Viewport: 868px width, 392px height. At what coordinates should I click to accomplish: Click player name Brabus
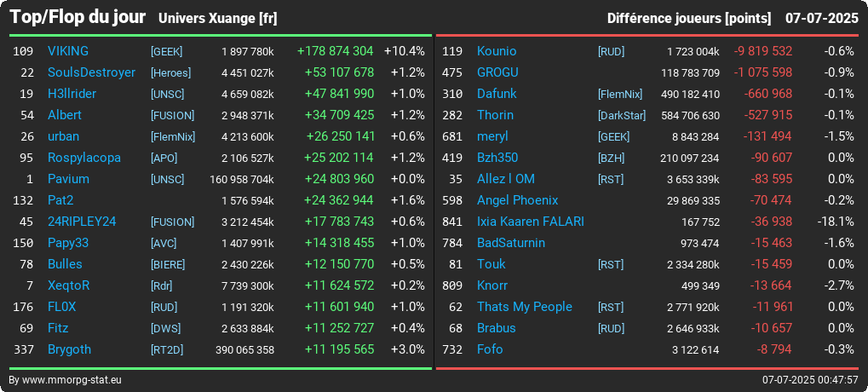pyautogui.click(x=496, y=328)
